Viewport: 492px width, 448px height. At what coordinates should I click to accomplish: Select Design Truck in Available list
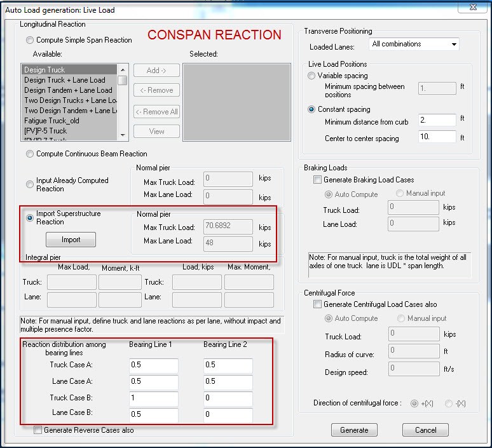pos(69,70)
